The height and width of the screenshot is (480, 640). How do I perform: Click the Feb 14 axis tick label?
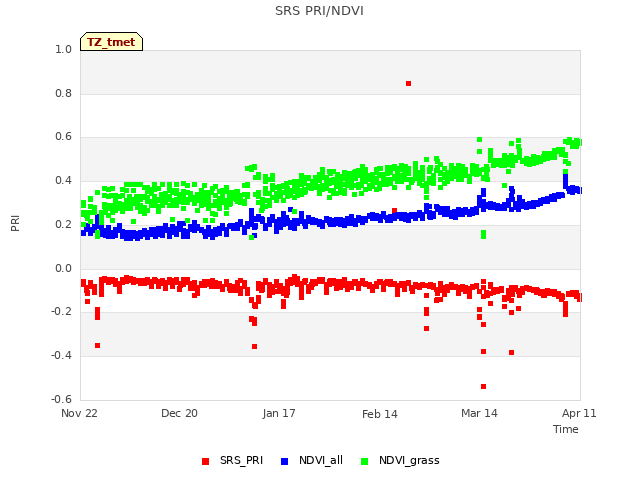pyautogui.click(x=380, y=414)
